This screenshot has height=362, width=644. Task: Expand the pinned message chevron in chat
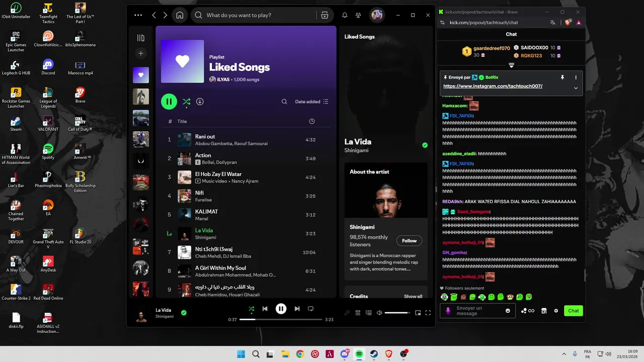coord(576,88)
